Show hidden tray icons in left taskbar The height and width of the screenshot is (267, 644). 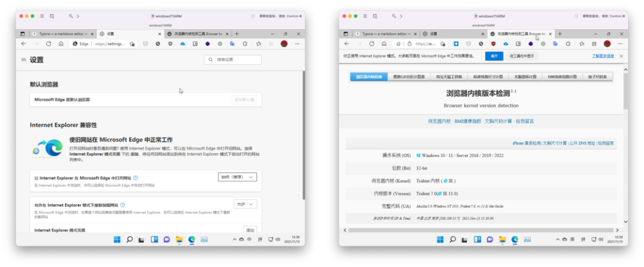point(234,239)
